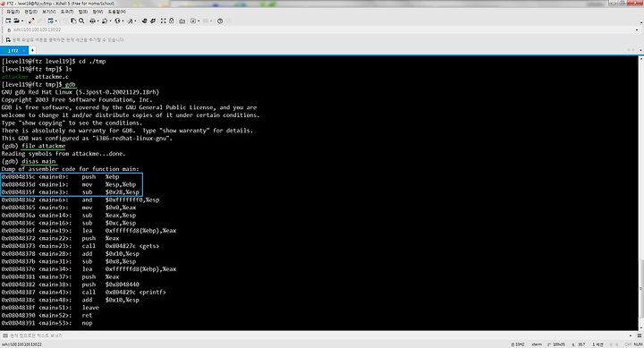Open the Script run dropdown arrow

(199, 21)
